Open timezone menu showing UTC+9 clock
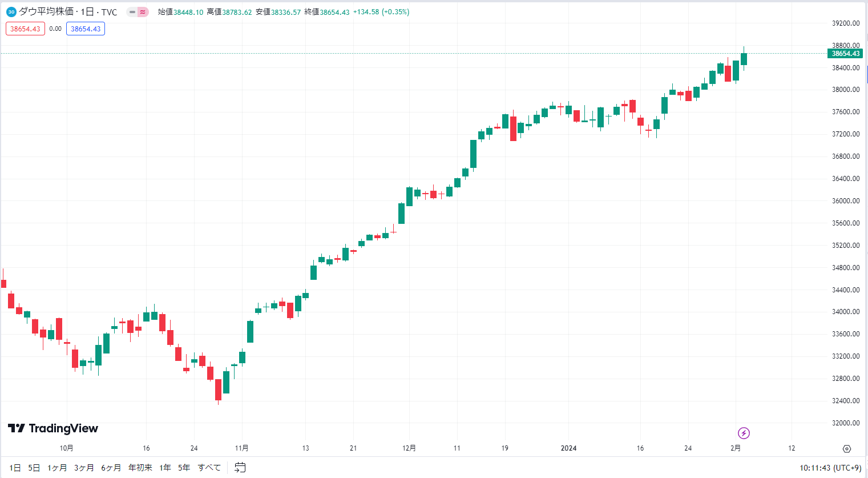Viewport: 868px width, 478px height. pyautogui.click(x=830, y=468)
